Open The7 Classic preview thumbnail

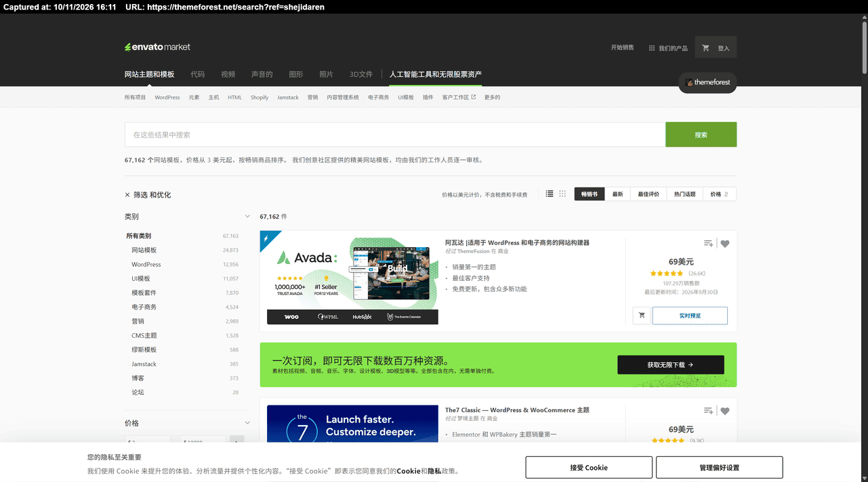pyautogui.click(x=352, y=424)
